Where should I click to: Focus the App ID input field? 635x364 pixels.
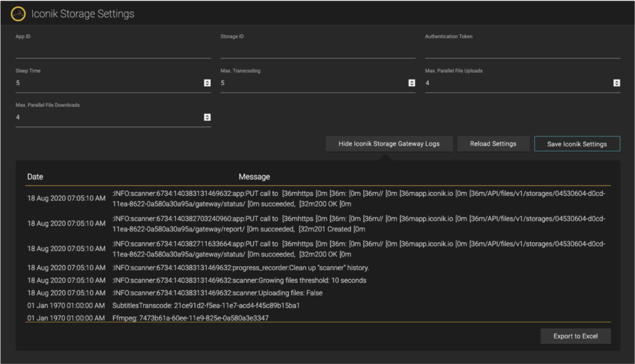tap(113, 50)
